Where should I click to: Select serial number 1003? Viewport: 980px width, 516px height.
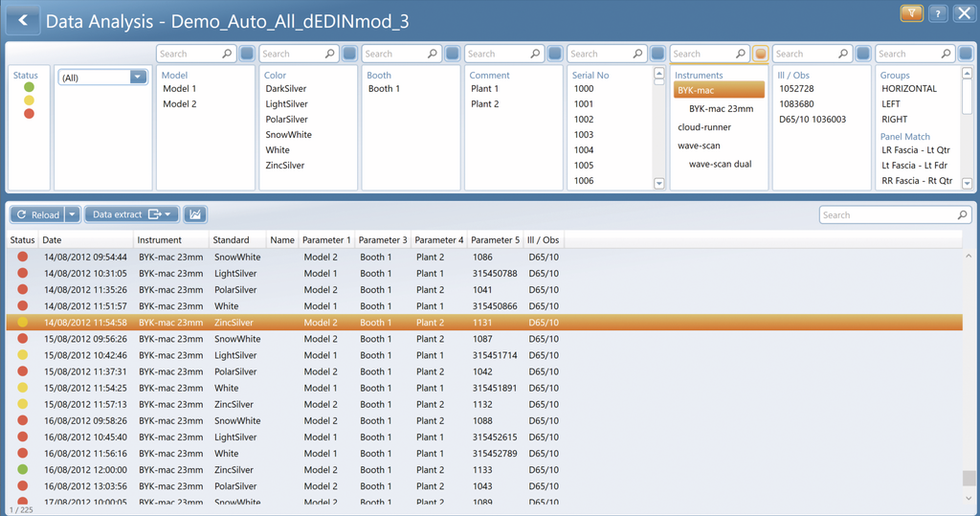[584, 134]
